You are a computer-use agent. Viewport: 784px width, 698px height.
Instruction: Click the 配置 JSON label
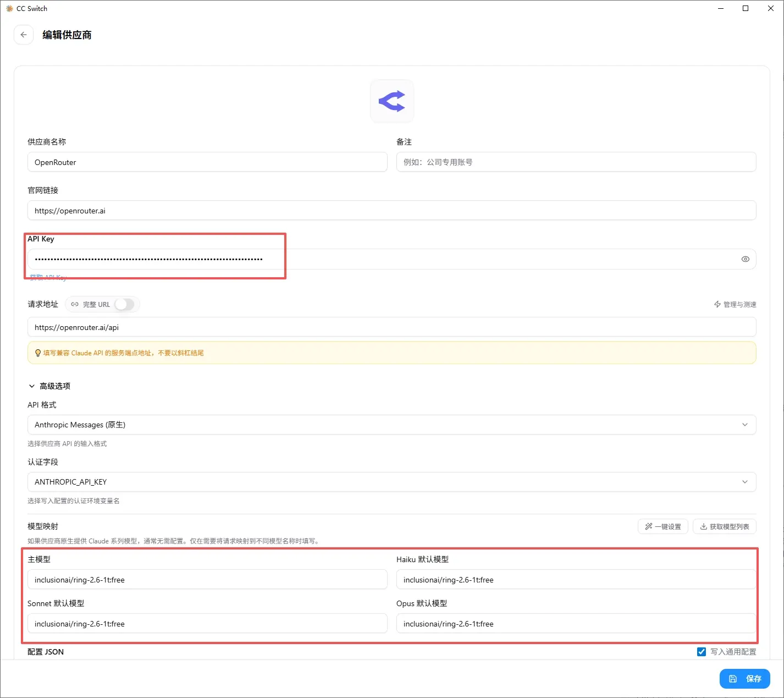click(x=46, y=652)
